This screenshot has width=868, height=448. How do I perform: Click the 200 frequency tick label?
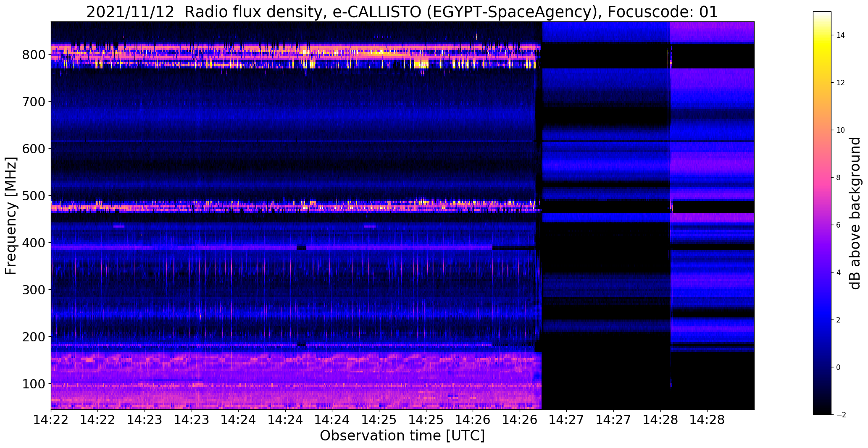tap(33, 337)
